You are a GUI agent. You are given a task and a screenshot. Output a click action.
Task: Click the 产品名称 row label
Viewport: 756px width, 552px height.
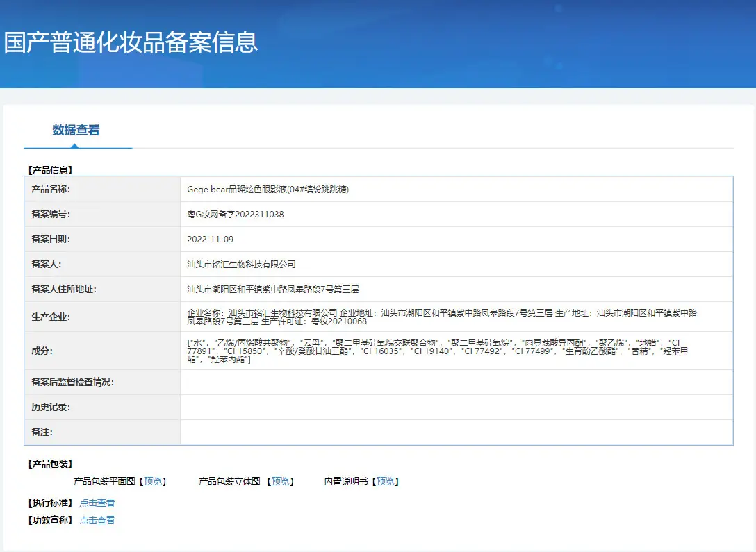click(51, 190)
